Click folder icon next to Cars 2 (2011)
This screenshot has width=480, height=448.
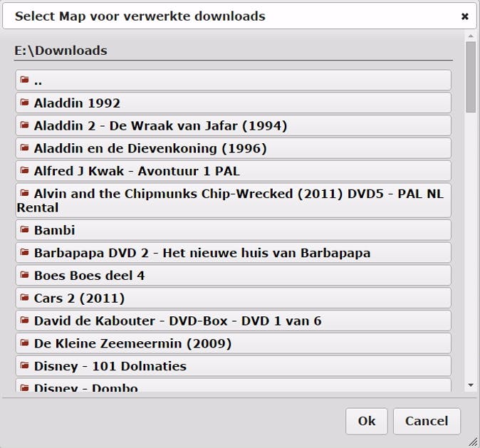click(24, 297)
